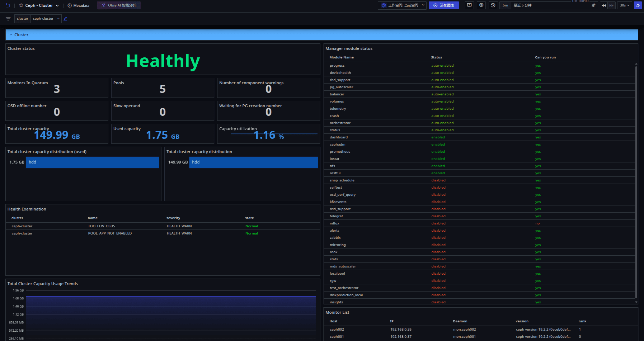This screenshot has width=644, height=341.
Task: Step time range forward
Action: coord(612,5)
